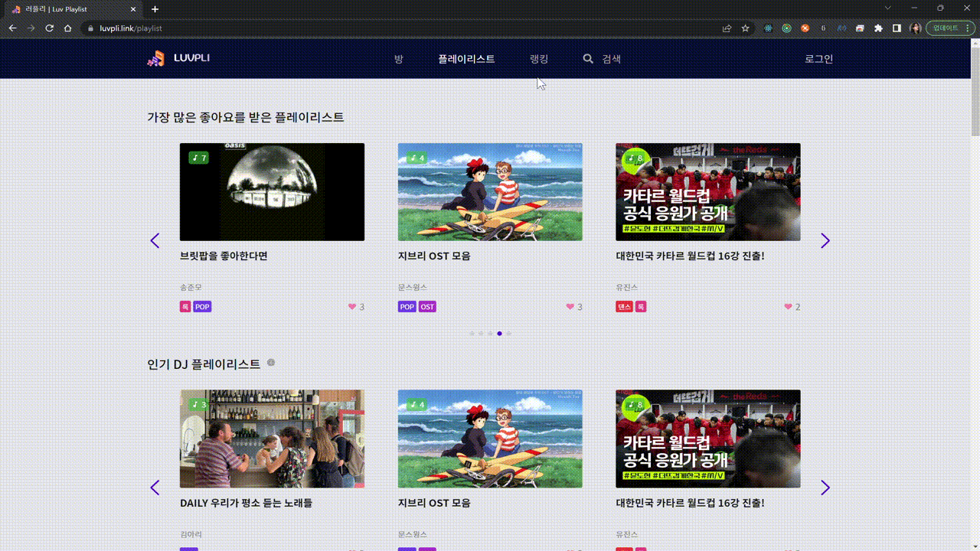Click the top-row author name 유진스
The height and width of the screenshot is (551, 980).
click(627, 288)
